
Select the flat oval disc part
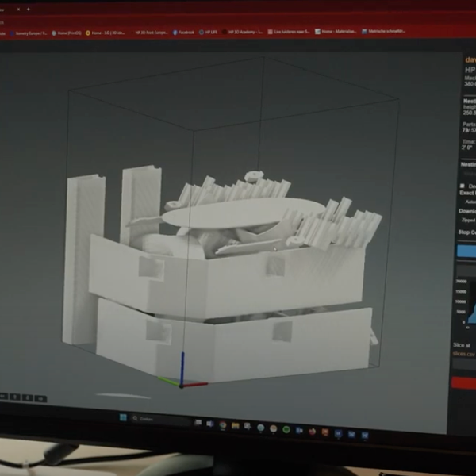(243, 213)
